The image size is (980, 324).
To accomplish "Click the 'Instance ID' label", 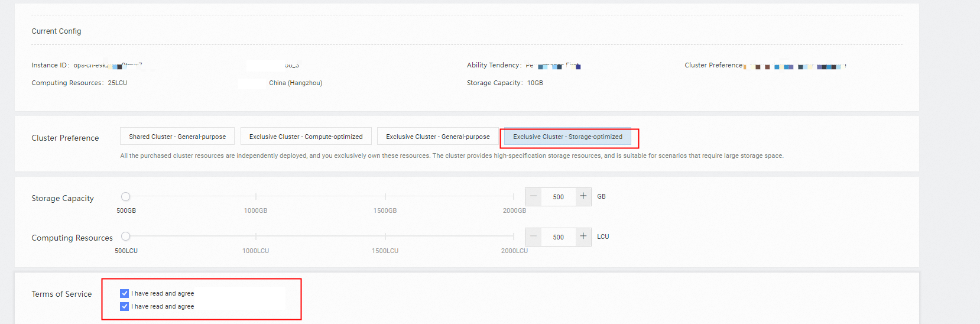I will click(50, 65).
